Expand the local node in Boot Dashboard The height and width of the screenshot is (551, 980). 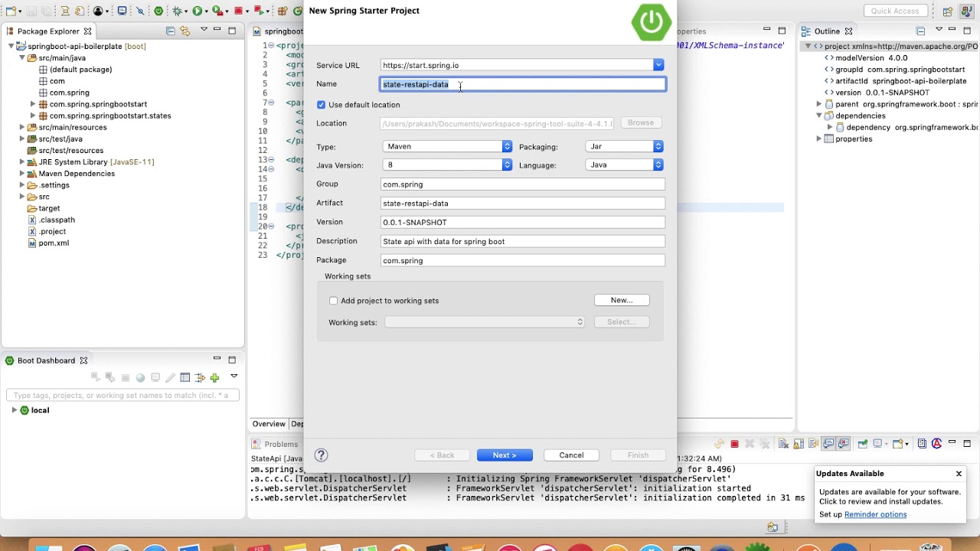point(14,410)
